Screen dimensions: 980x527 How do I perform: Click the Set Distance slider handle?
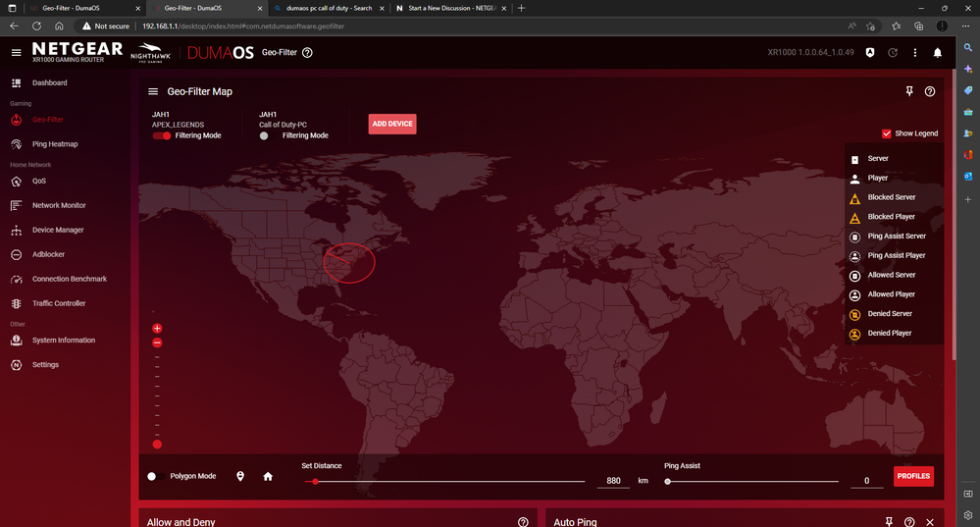[x=316, y=481]
